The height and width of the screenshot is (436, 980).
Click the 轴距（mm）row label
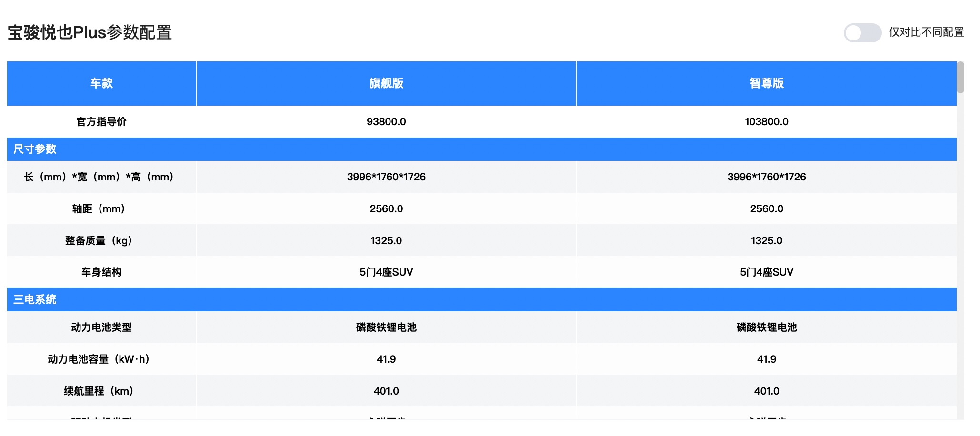click(99, 208)
